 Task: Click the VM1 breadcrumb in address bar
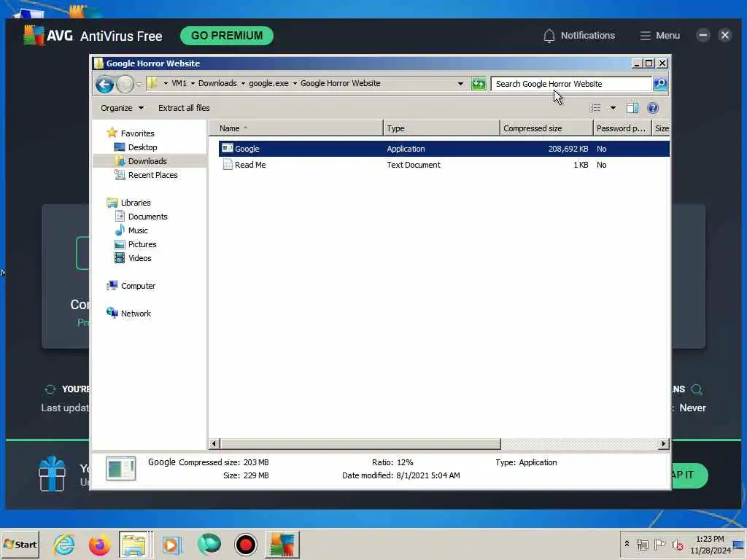pos(179,83)
